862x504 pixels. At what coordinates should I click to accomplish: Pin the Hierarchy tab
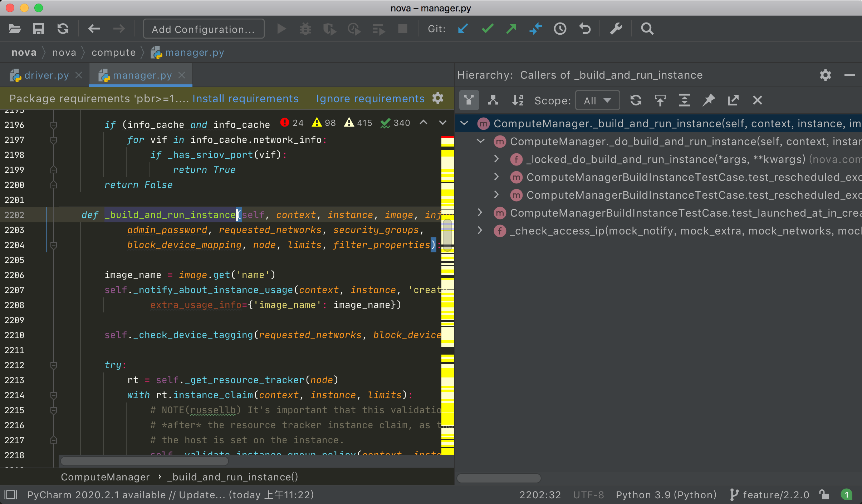[708, 100]
